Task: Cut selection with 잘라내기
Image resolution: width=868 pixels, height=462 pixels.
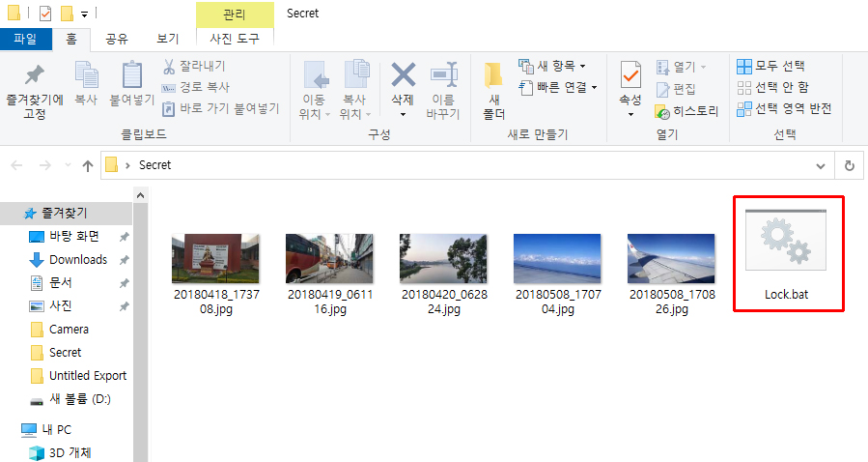Action: click(195, 66)
